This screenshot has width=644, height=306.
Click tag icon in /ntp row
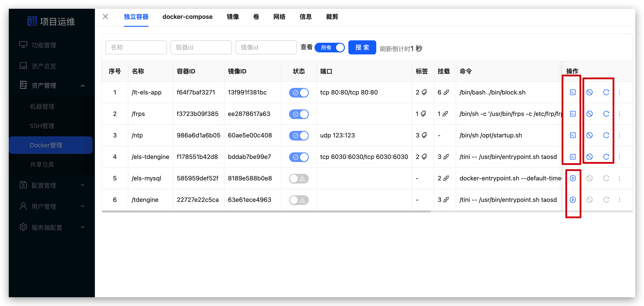[x=424, y=135]
